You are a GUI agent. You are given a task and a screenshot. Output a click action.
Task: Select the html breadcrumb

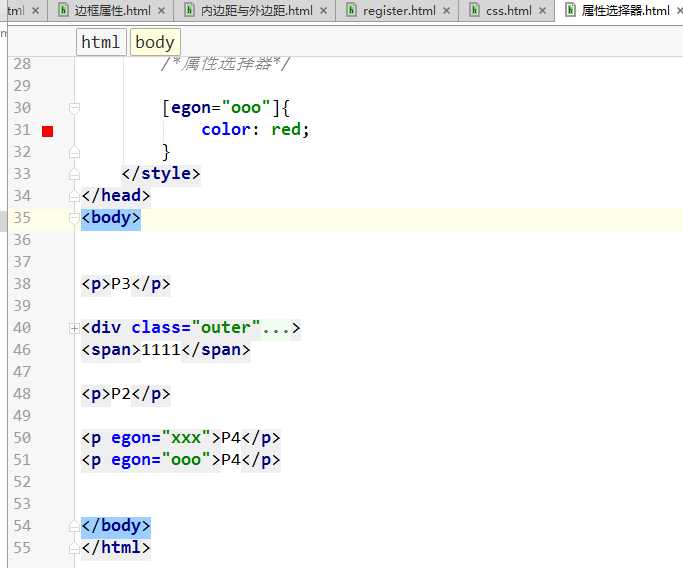point(101,42)
